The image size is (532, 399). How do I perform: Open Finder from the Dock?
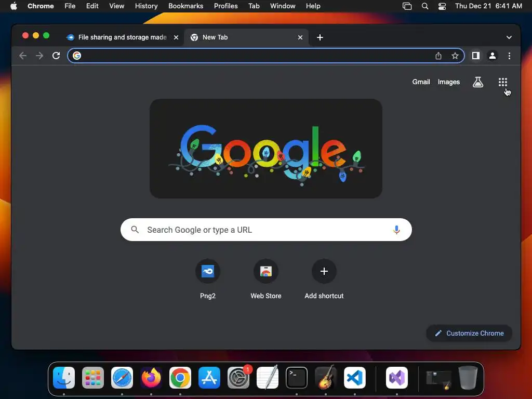64,378
